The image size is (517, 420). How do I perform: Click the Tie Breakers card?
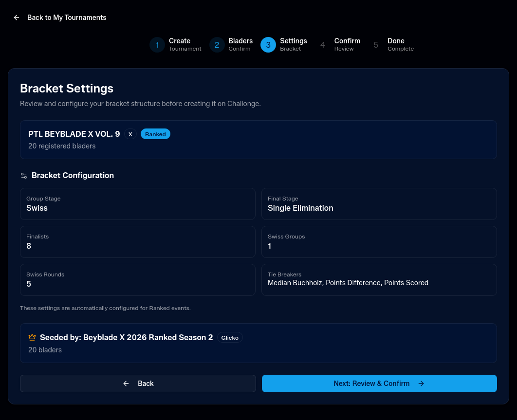(379, 280)
